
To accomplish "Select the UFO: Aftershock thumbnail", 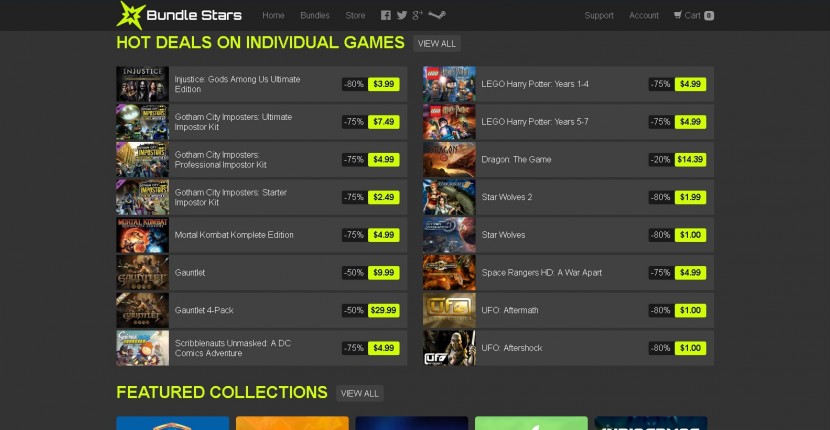I will click(449, 348).
